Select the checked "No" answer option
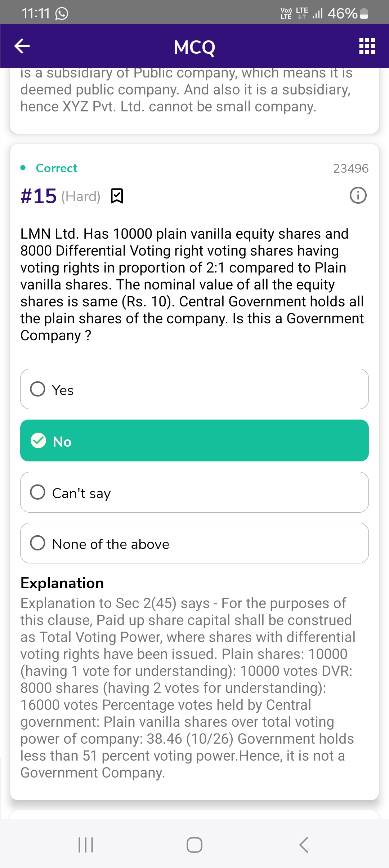Viewport: 389px width, 868px height. pos(194,440)
